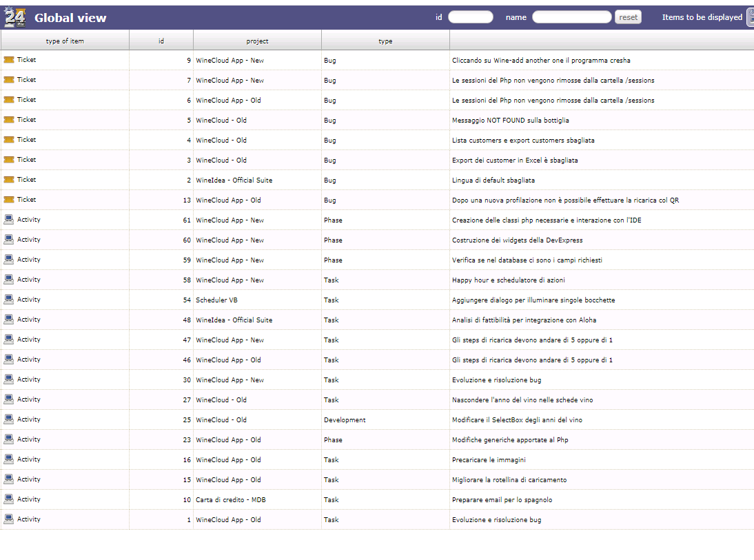Click the ticket icon for row id 13
This screenshot has width=754, height=560.
click(9, 200)
